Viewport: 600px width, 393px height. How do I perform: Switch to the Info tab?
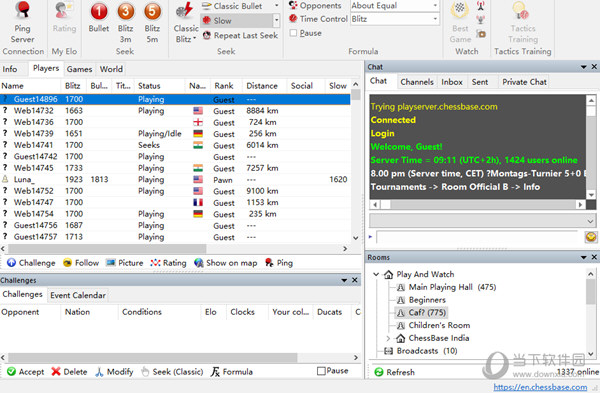(10, 69)
